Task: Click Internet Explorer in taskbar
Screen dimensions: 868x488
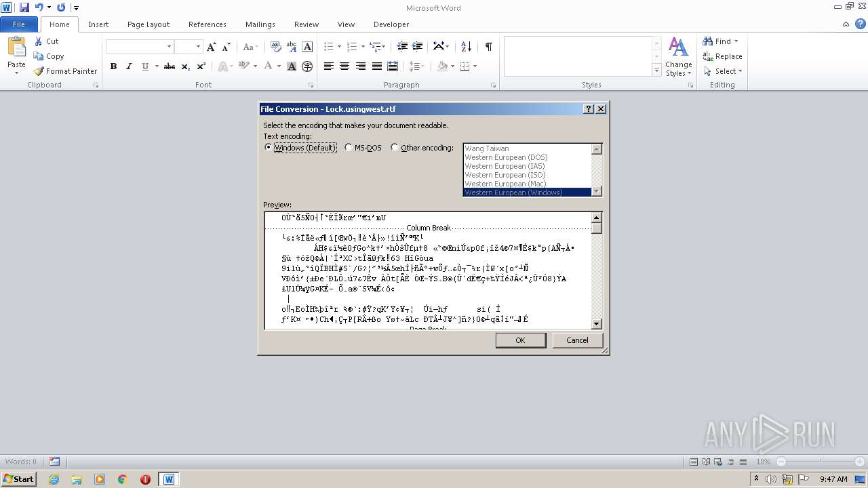Action: (x=54, y=479)
